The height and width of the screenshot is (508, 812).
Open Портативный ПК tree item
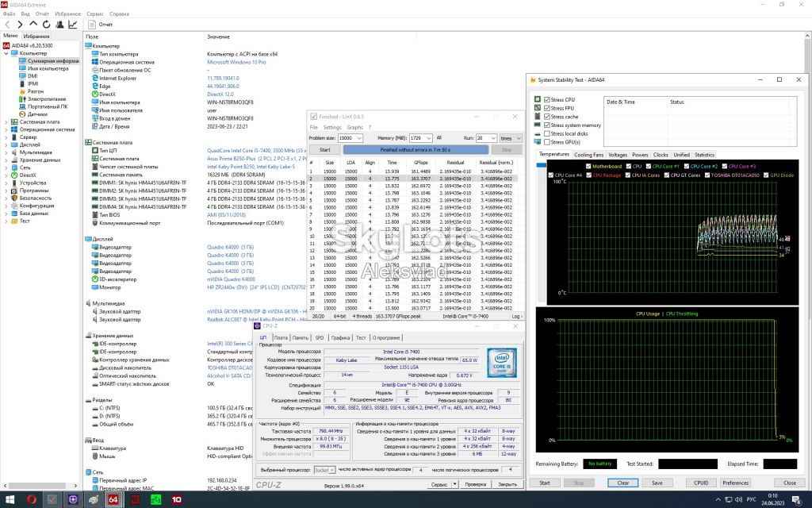[48, 106]
